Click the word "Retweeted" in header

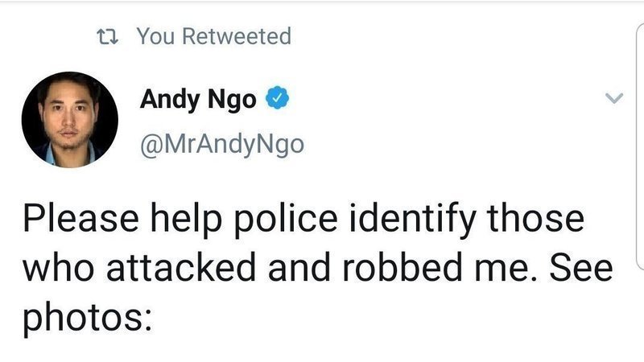[x=237, y=36]
